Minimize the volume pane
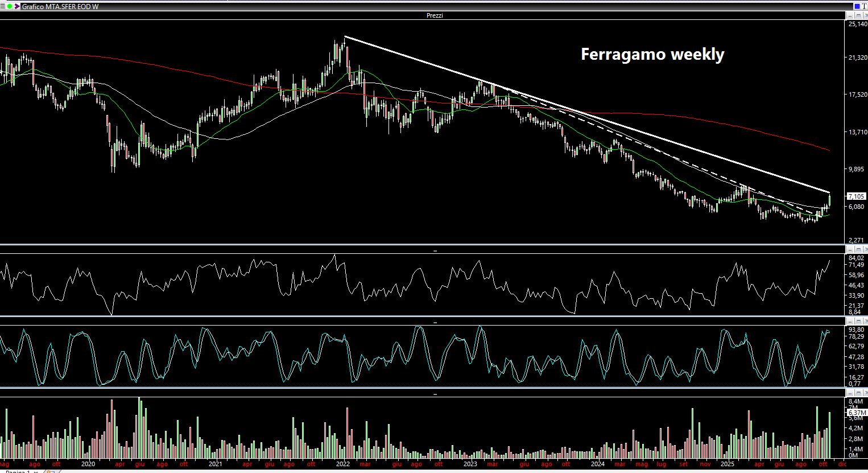Viewport: 868px width, 473px height. pos(850,393)
